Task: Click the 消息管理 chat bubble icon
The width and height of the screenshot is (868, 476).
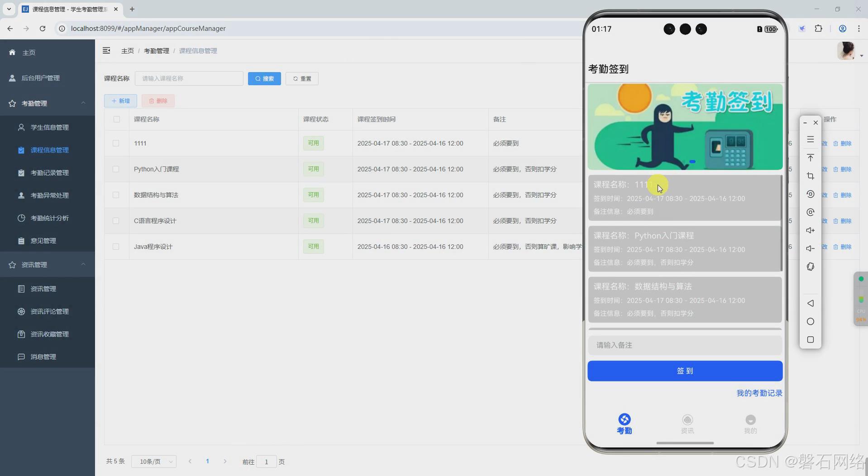Action: pos(21,357)
